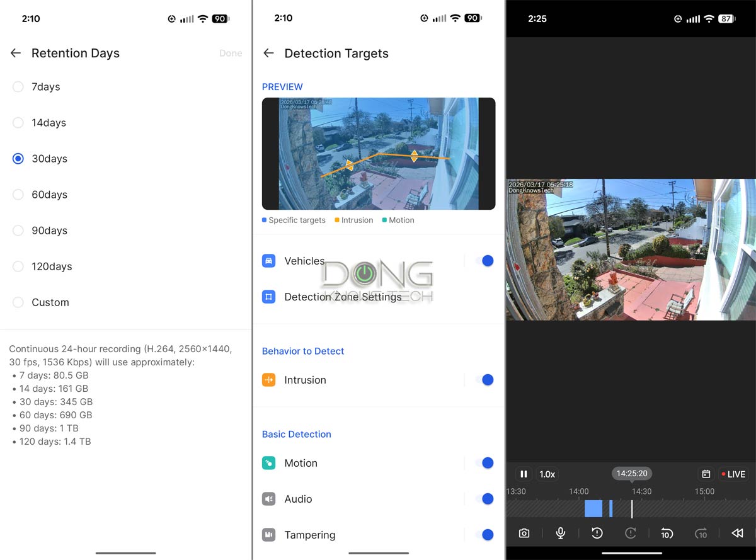Disable the Tampering detection toggle

487,535
